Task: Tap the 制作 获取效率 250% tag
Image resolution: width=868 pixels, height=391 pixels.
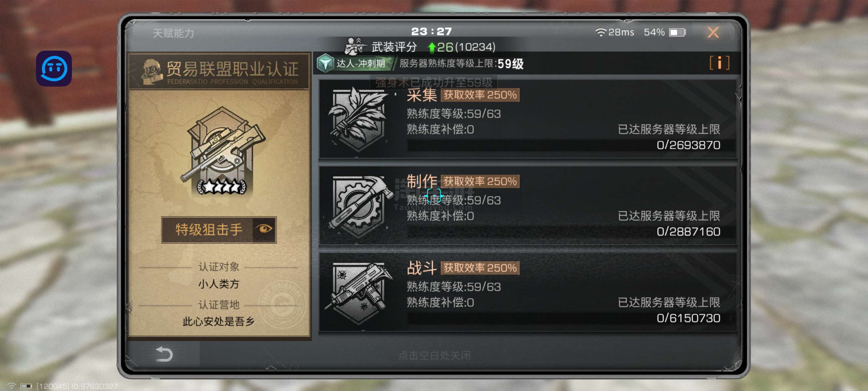Action: (480, 181)
